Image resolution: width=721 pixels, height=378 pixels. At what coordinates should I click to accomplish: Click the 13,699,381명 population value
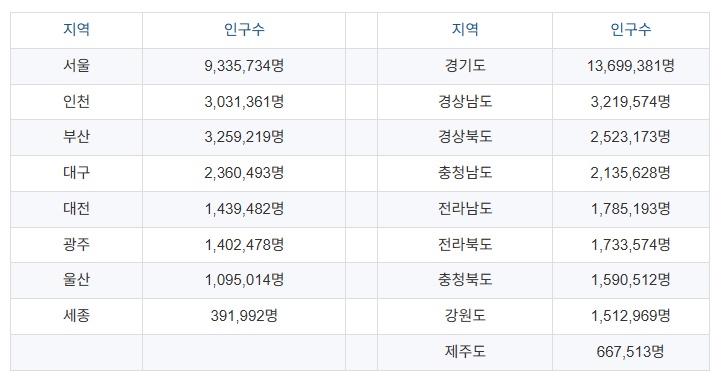[630, 66]
